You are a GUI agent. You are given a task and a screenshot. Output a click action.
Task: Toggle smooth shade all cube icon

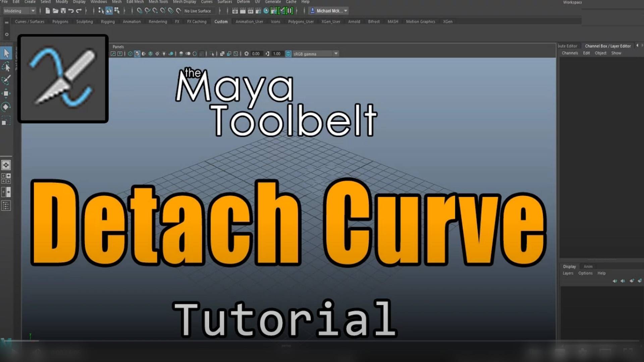point(137,54)
